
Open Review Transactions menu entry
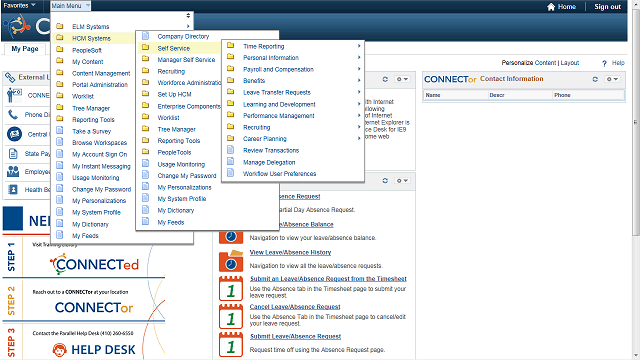click(271, 150)
